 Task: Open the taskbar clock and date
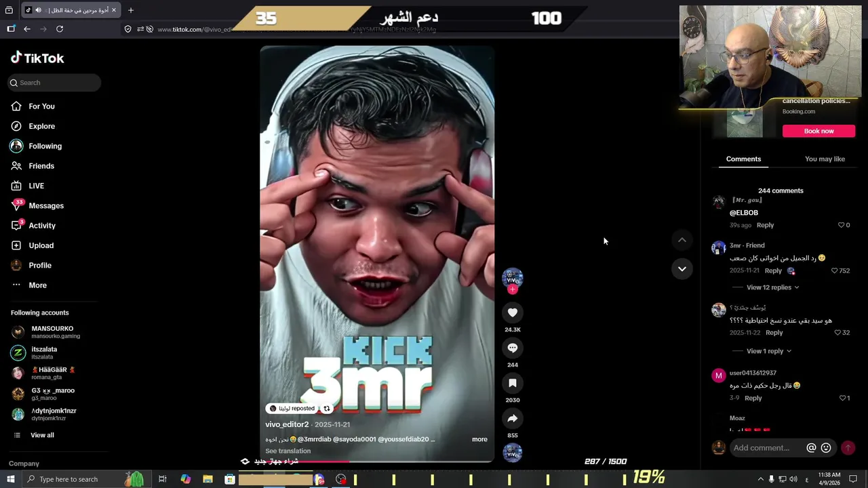(829, 479)
